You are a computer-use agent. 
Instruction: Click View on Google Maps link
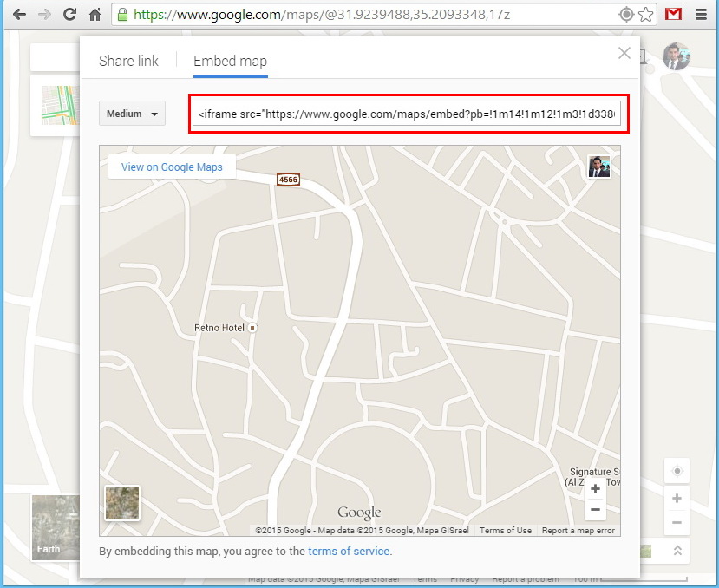coord(172,167)
